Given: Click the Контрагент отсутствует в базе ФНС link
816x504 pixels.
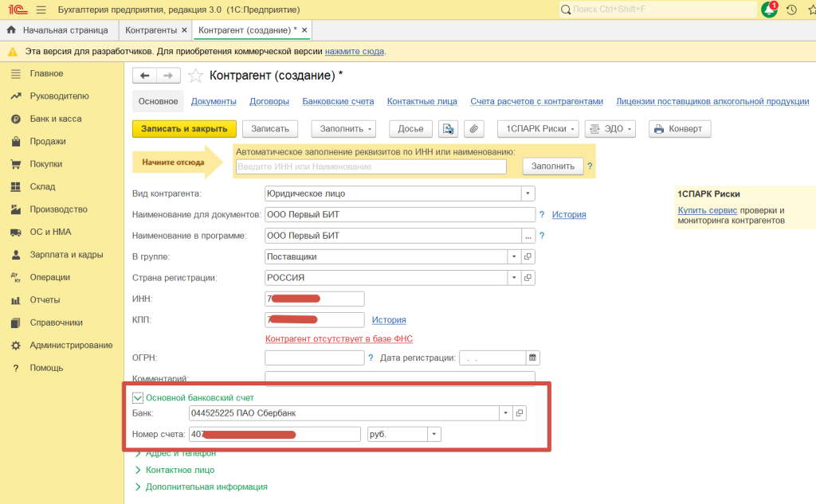Looking at the screenshot, I should tap(339, 339).
